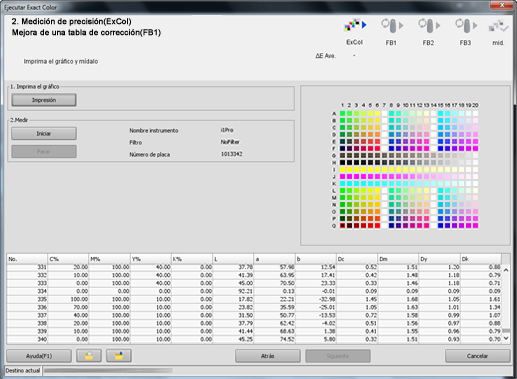Select the FB3 feedback step icon

[466, 26]
